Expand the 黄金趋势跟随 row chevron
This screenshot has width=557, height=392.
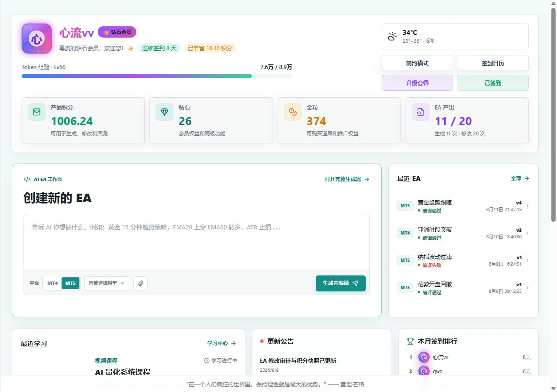click(x=527, y=206)
